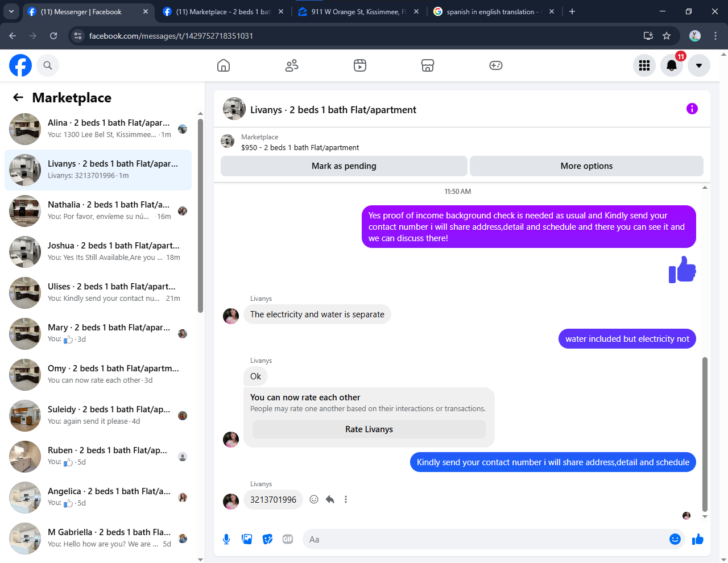Open Suleidy's conversation in the list
The height and width of the screenshot is (563, 728).
coord(98,416)
